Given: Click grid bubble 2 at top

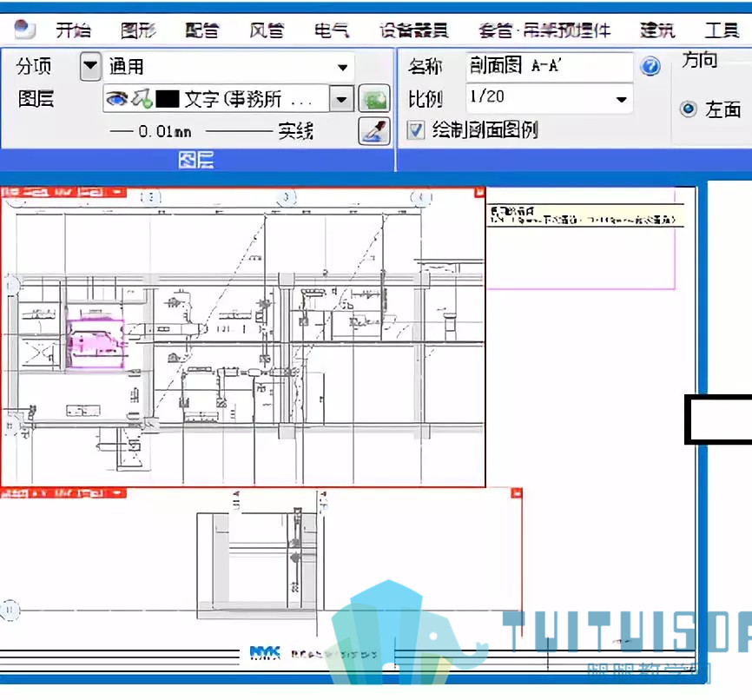Looking at the screenshot, I should tap(150, 196).
